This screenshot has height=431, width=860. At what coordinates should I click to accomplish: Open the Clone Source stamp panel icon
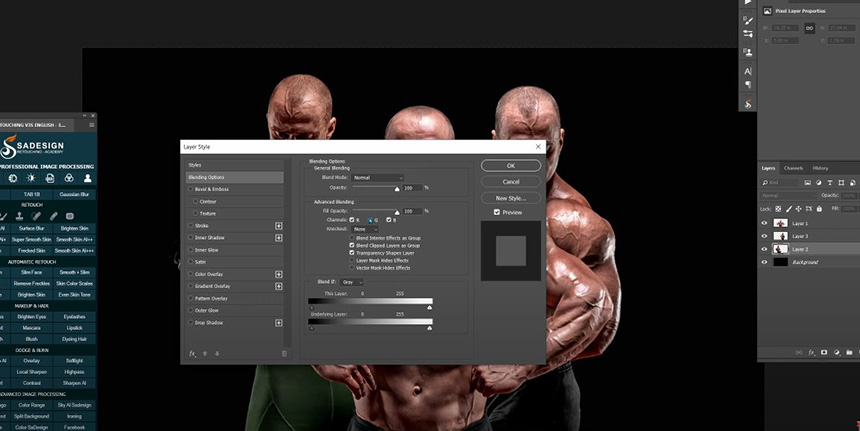pyautogui.click(x=748, y=52)
